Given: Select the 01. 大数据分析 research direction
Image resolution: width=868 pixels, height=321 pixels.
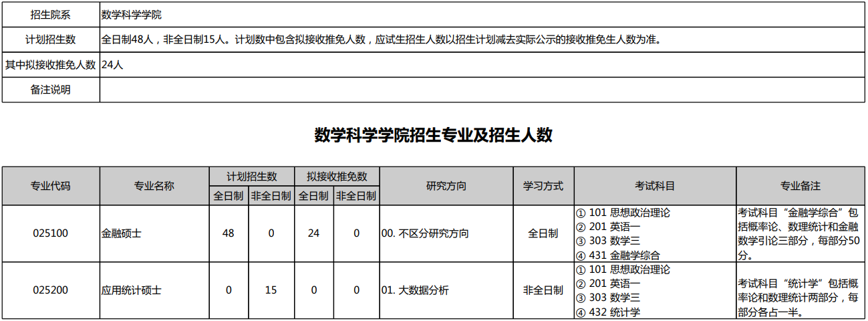Looking at the screenshot, I should click(415, 291).
